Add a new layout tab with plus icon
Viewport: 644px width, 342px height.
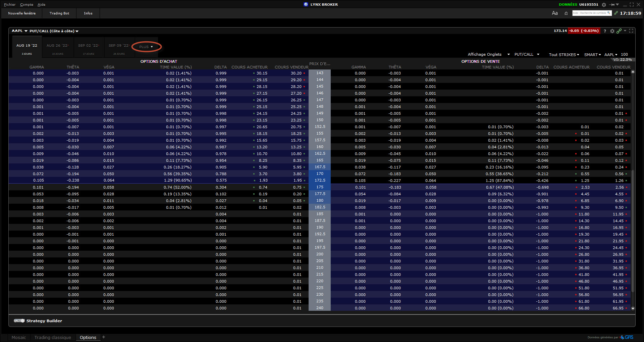click(x=104, y=337)
